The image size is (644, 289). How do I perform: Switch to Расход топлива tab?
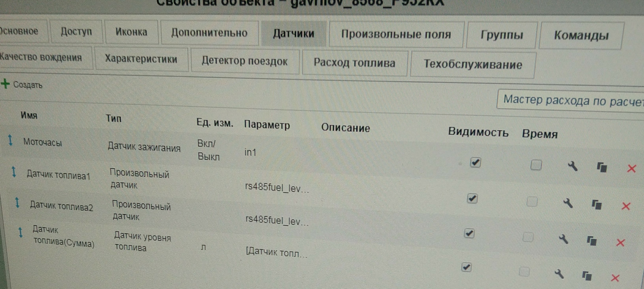pos(354,63)
